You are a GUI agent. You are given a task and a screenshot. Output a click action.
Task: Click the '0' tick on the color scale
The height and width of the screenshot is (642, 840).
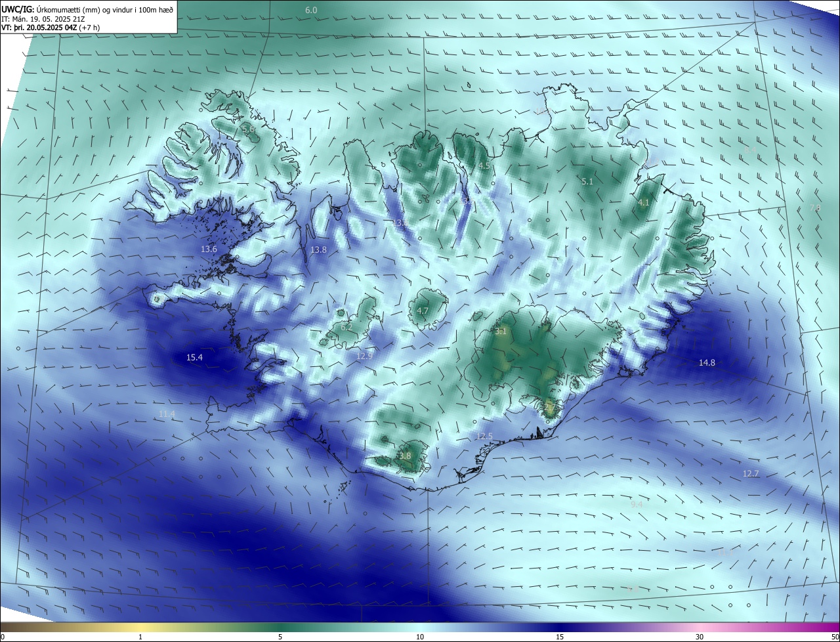click(2, 637)
